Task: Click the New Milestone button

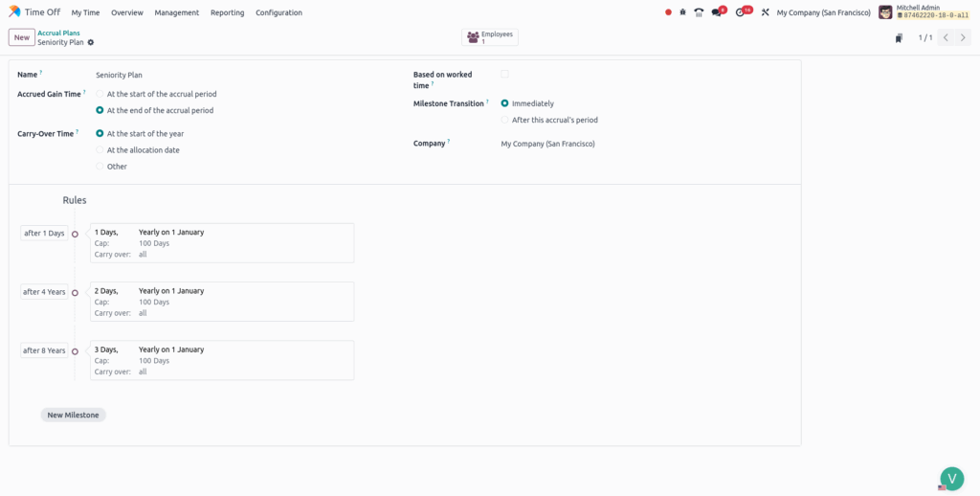Action: (74, 415)
